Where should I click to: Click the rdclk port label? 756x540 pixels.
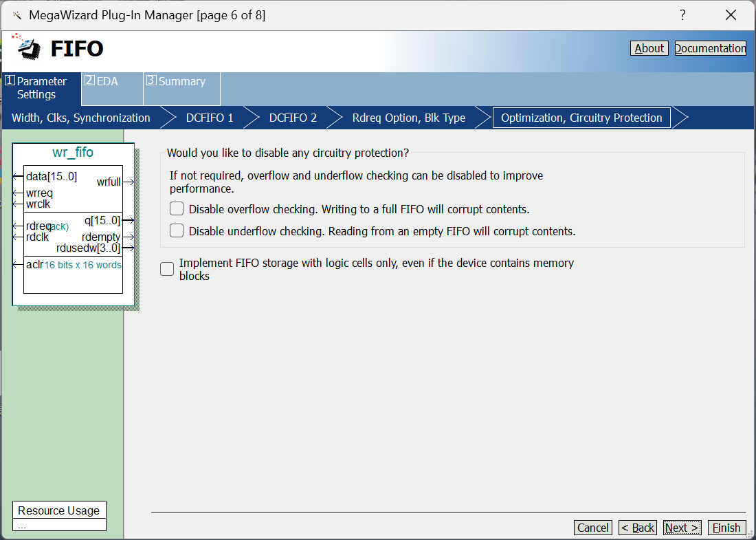point(38,237)
